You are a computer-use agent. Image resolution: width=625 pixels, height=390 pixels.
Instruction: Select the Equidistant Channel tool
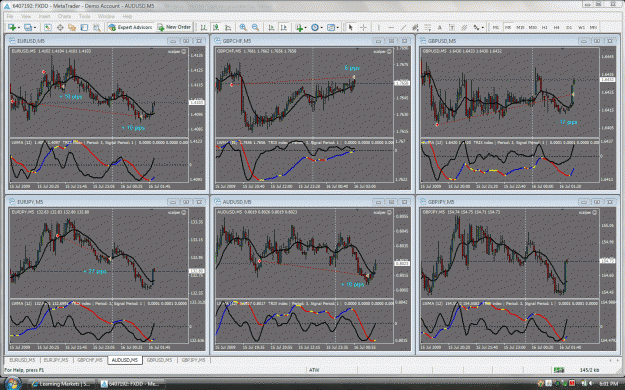(415, 27)
